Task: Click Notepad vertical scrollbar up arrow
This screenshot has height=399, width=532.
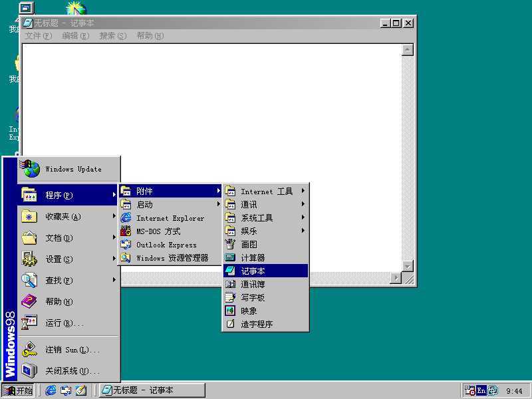Action: click(x=407, y=49)
